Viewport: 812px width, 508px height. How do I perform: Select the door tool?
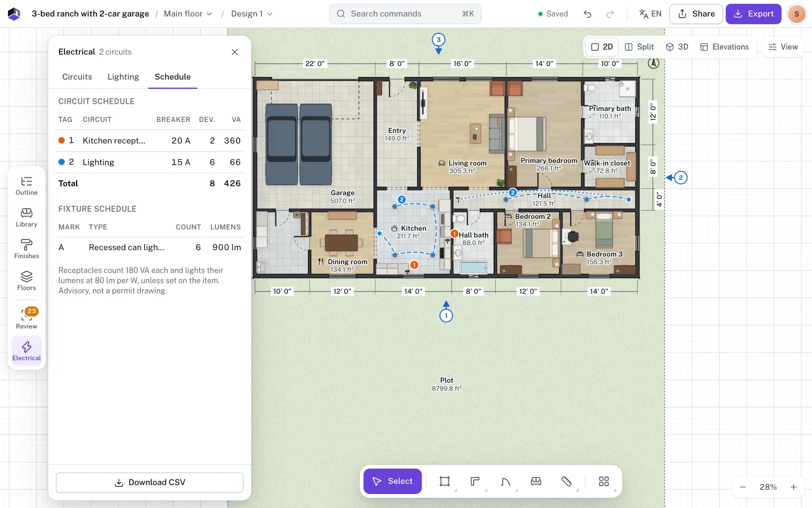point(505,481)
